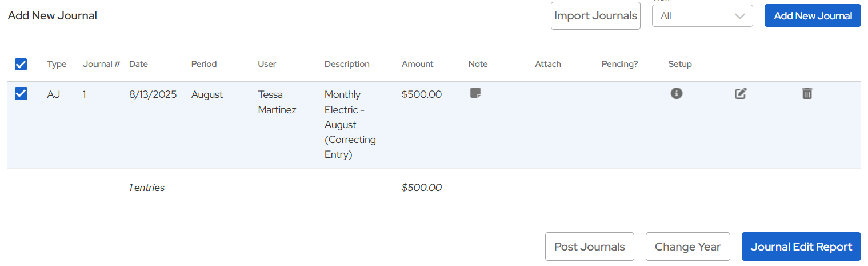Delete journal entry with trash icon
The width and height of the screenshot is (868, 266).
pyautogui.click(x=807, y=93)
